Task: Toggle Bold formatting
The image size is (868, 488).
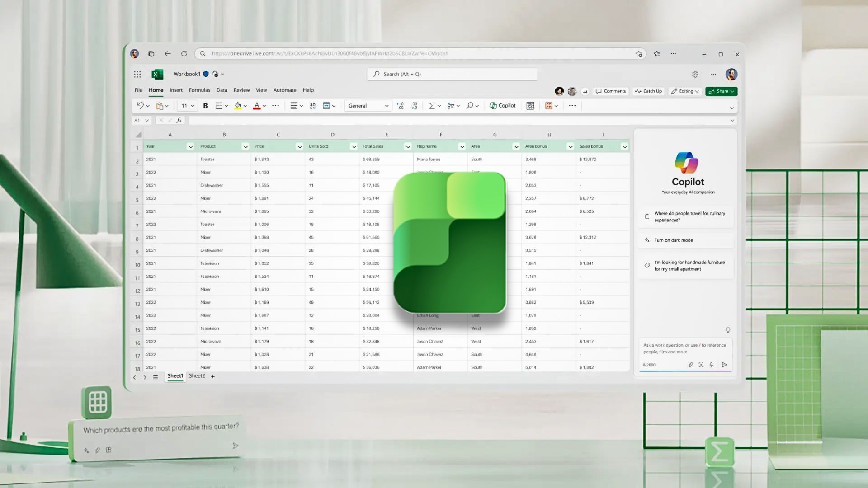Action: (205, 106)
